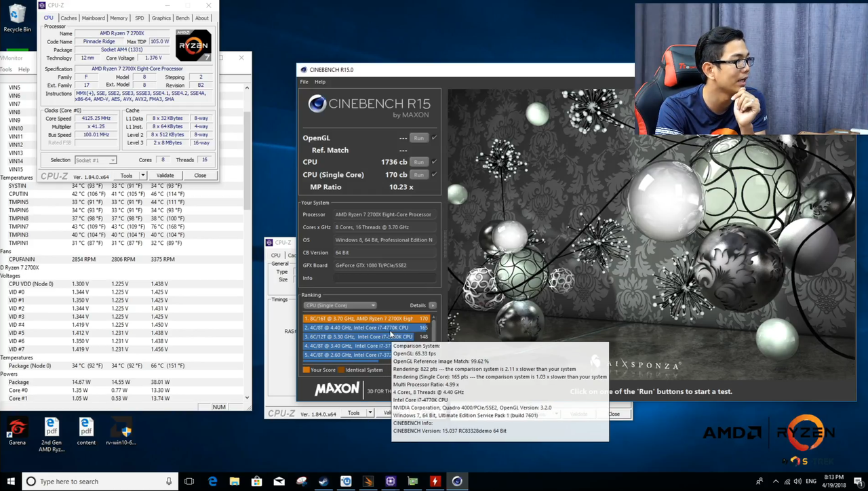The height and width of the screenshot is (491, 868).
Task: Open the Cinebench File menu
Action: coord(304,82)
